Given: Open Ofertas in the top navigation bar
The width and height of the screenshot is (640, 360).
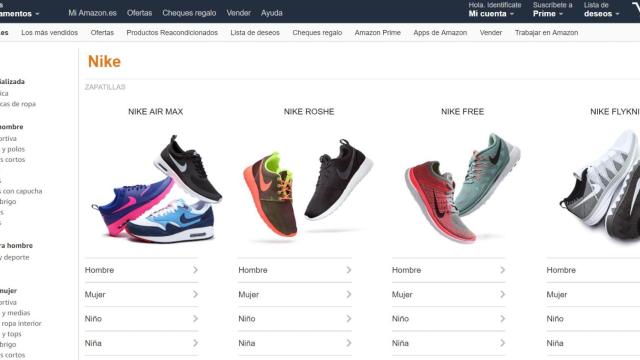Looking at the screenshot, I should (x=139, y=13).
